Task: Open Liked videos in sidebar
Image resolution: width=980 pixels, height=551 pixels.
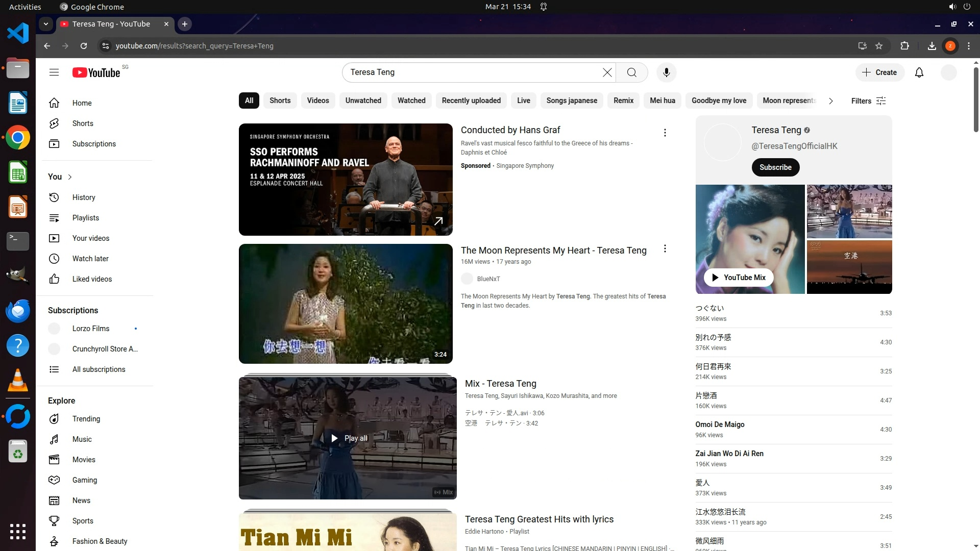Action: click(92, 279)
